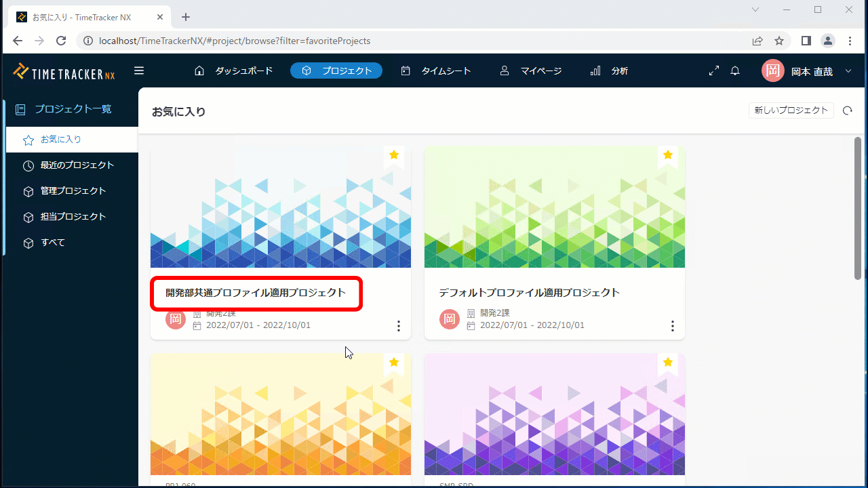Open the 開発部共通プロファイル適用プロジェクト title link
This screenshot has width=868, height=488.
pos(256,293)
